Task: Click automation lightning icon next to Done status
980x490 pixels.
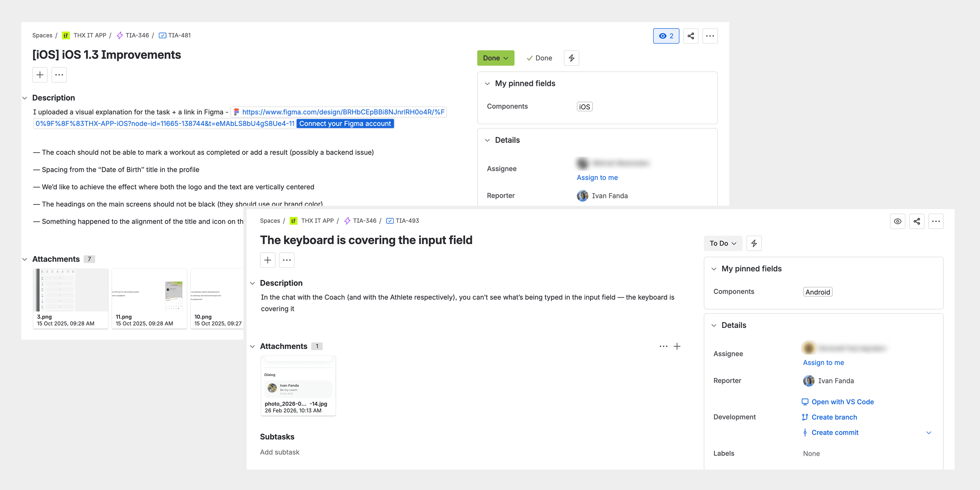Action: pos(571,58)
